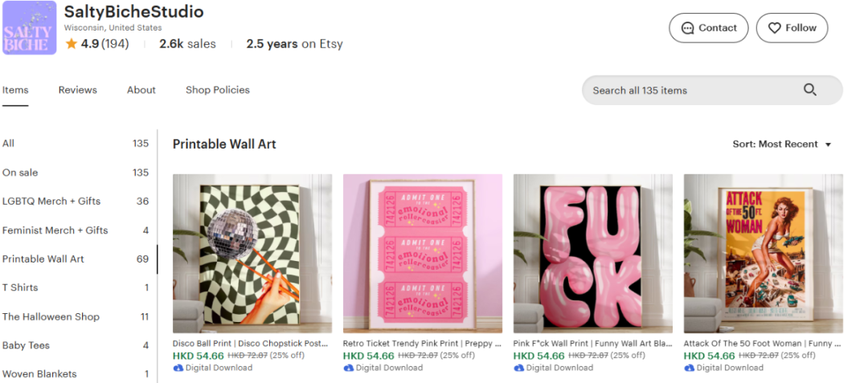Screen dimensions: 868x383
Task: Click the star rating icon
Action: tap(72, 44)
